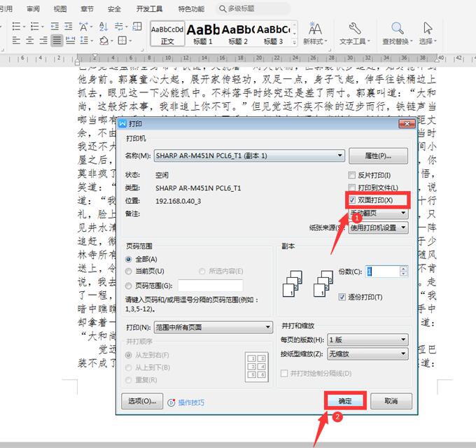Click the numbered list icon

tap(34, 27)
